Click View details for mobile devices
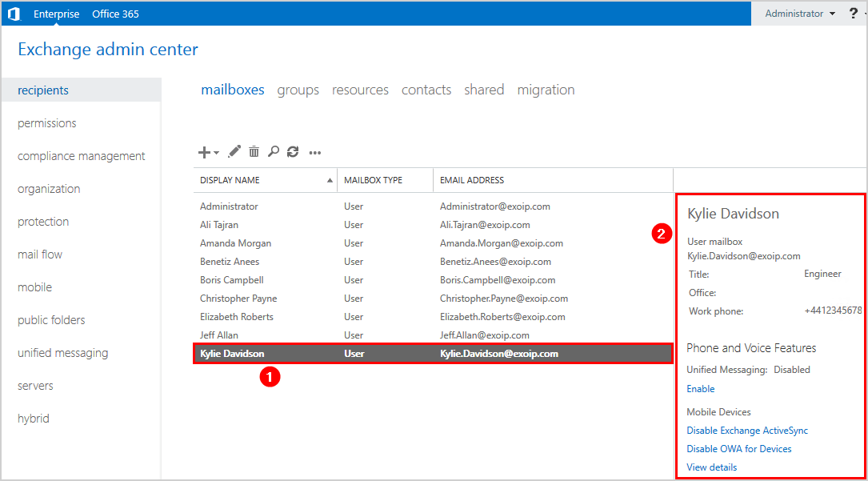The height and width of the screenshot is (481, 868). [711, 467]
